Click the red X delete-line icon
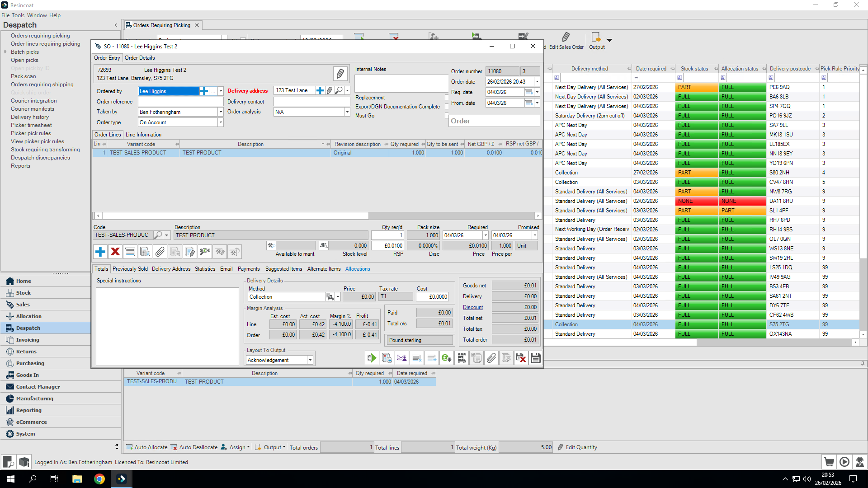This screenshot has height=488, width=868. click(115, 252)
